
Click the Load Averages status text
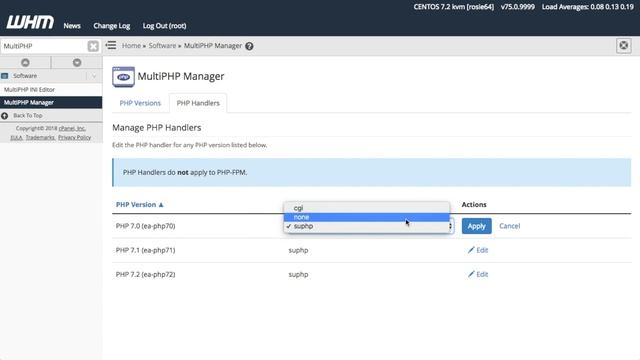tap(588, 7)
